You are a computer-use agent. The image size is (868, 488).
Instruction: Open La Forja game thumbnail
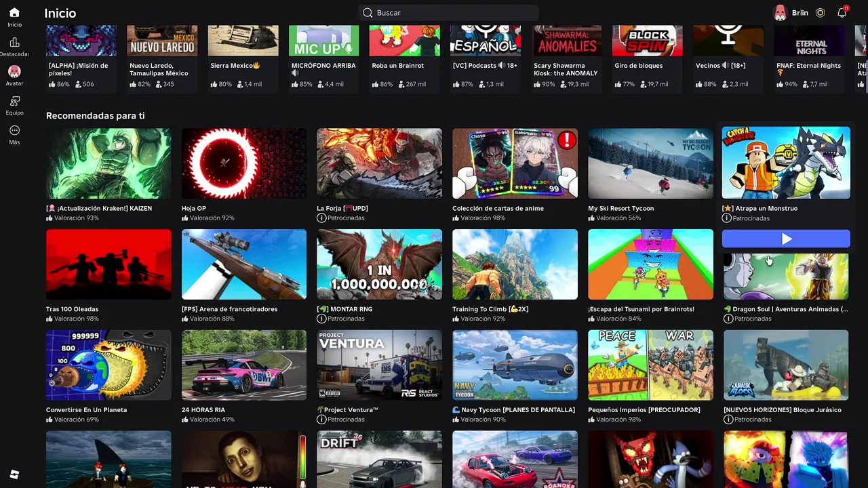379,163
